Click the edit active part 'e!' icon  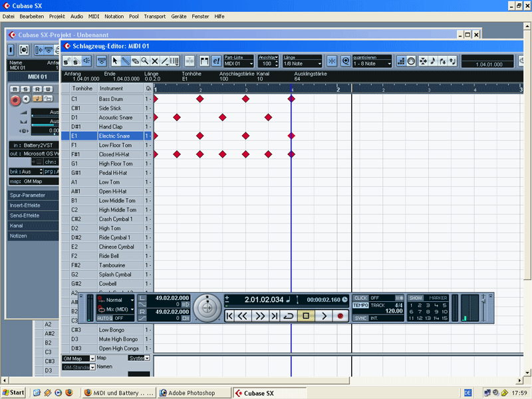pos(216,61)
